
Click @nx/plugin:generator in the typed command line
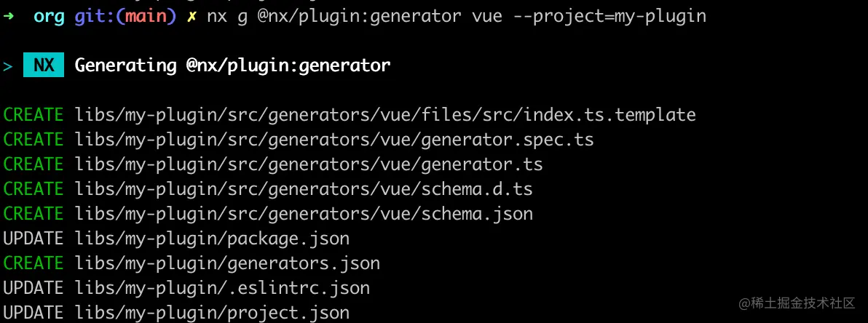coord(360,16)
